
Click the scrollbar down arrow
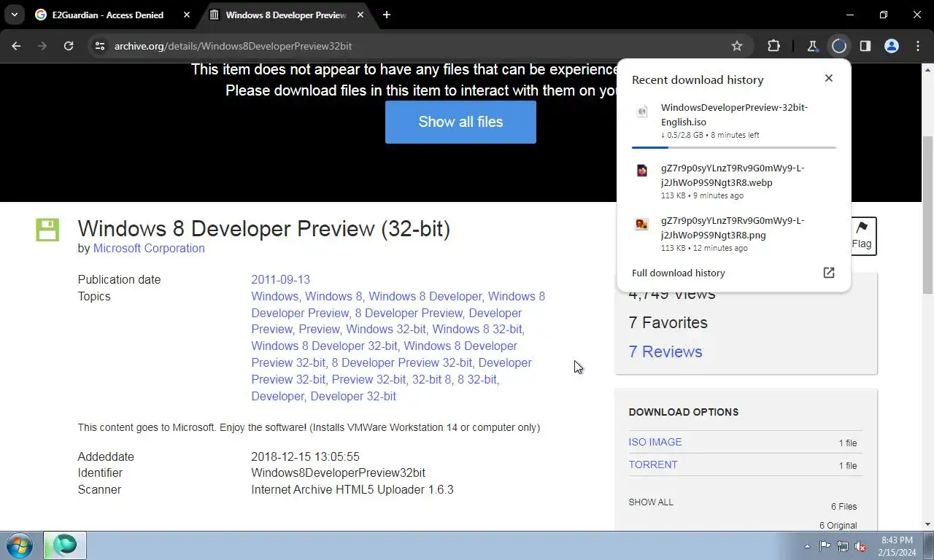click(927, 524)
